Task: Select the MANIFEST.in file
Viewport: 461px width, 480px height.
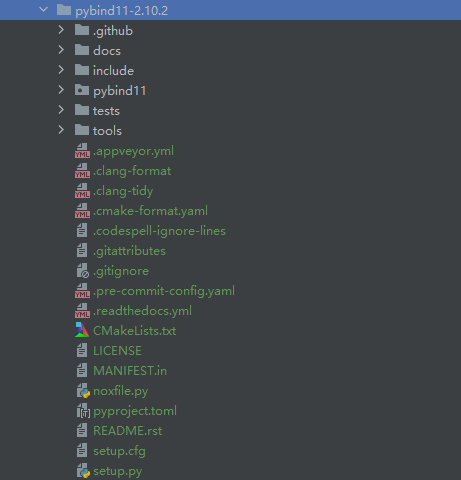Action: 130,371
